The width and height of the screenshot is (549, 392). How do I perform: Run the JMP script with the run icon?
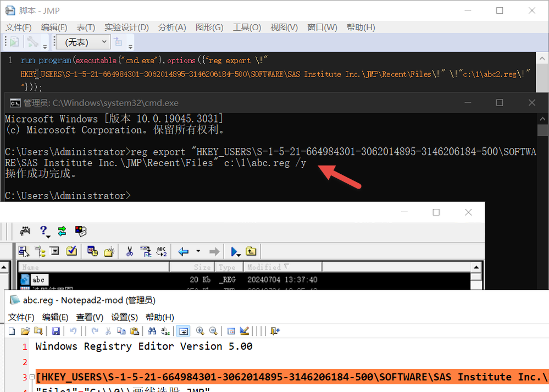14,42
